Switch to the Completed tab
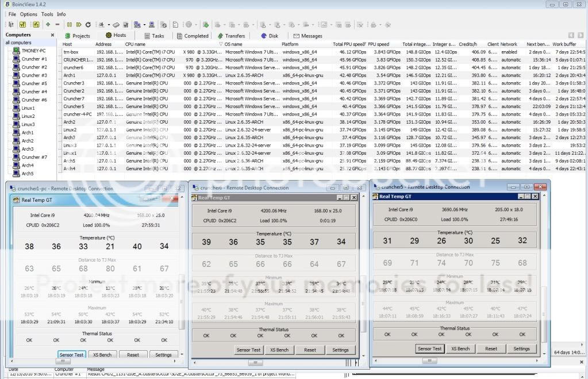This screenshot has height=379, width=588. 193,36
